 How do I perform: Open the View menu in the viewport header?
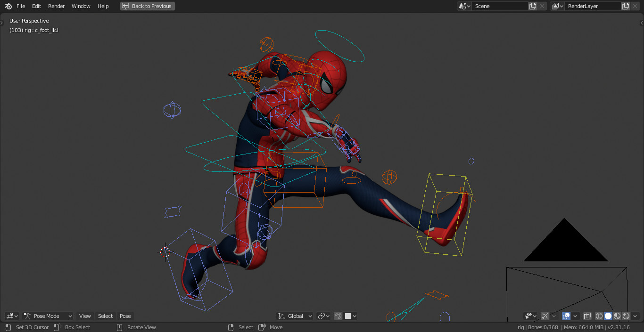[x=85, y=316]
